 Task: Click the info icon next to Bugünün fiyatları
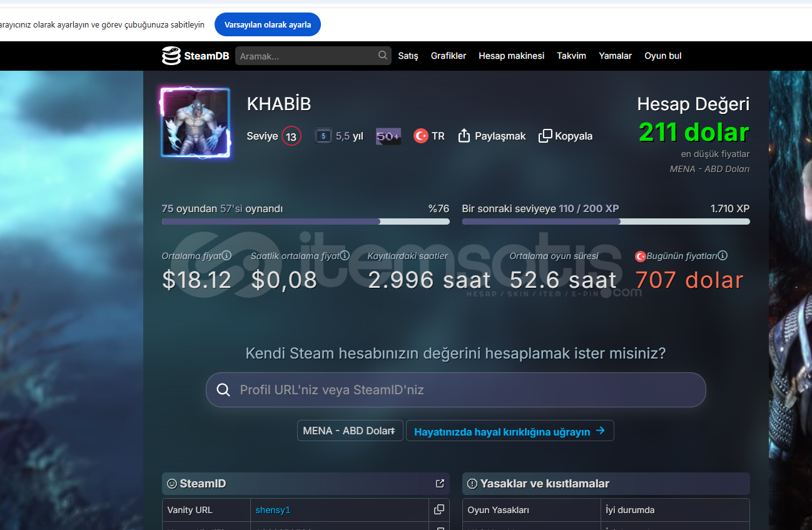click(723, 255)
